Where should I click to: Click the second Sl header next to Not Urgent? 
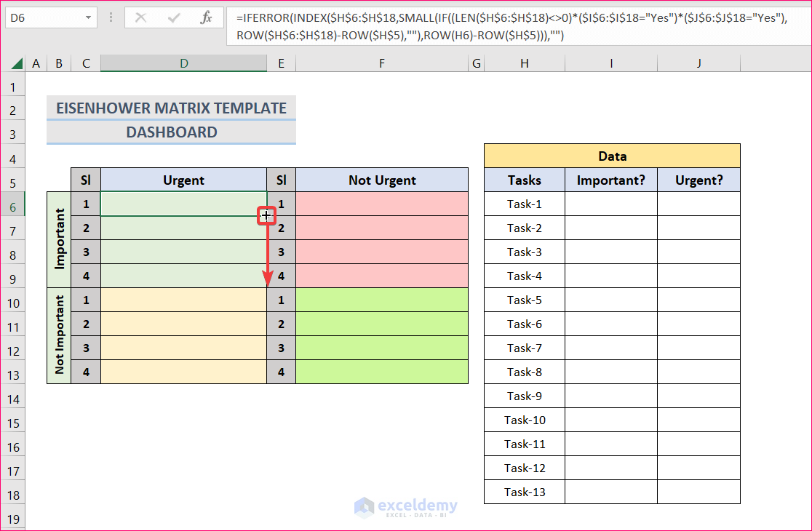[x=281, y=180]
